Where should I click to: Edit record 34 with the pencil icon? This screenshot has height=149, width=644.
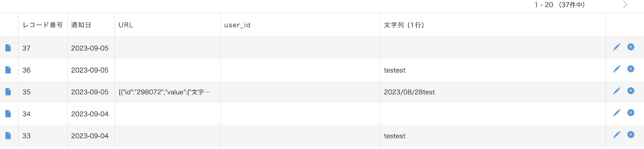click(617, 113)
